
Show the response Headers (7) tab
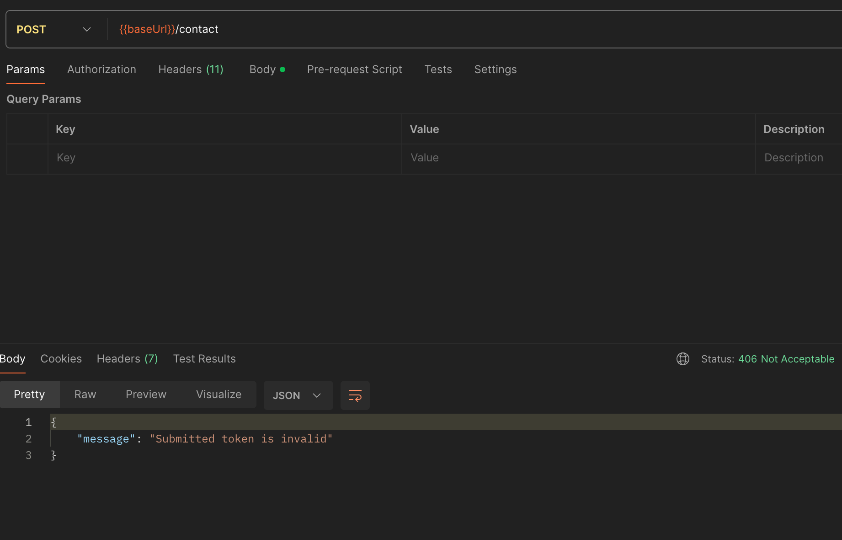127,359
